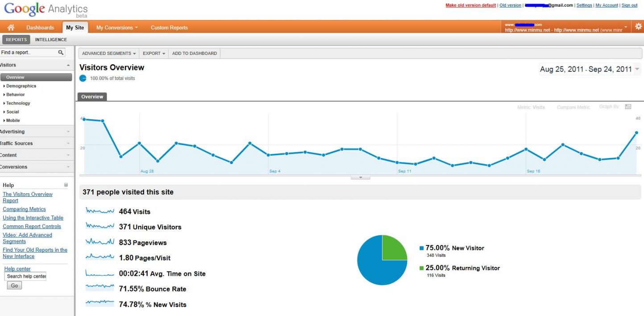Click the Bounce Rate sparkline
The width and height of the screenshot is (644, 316).
pyautogui.click(x=100, y=288)
